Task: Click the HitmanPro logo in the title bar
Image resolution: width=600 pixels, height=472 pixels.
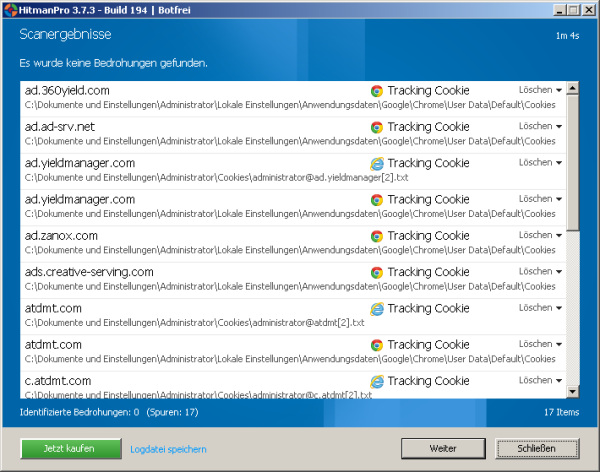Action: point(11,10)
